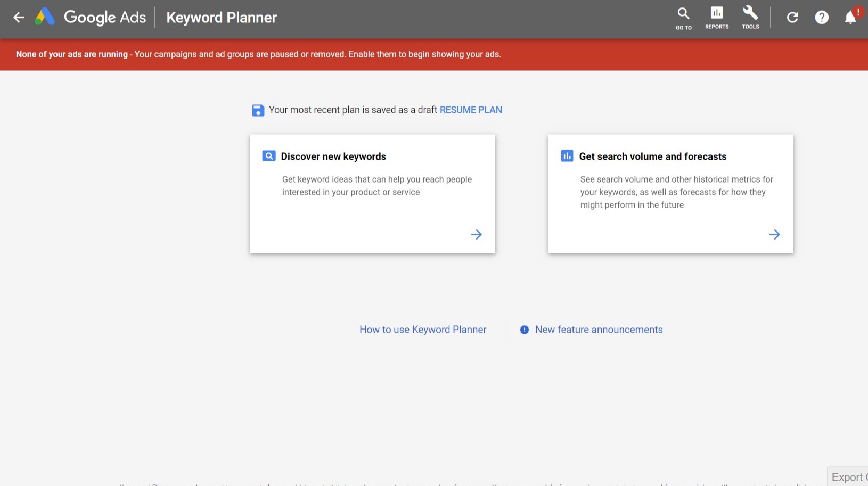Click the Keyword Planner page title
The image size is (868, 486).
(x=222, y=18)
